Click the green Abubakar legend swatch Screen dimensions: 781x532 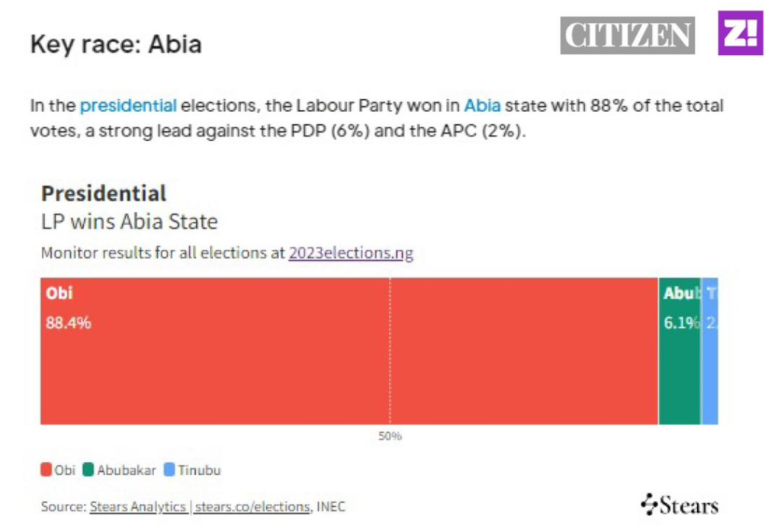point(88,470)
